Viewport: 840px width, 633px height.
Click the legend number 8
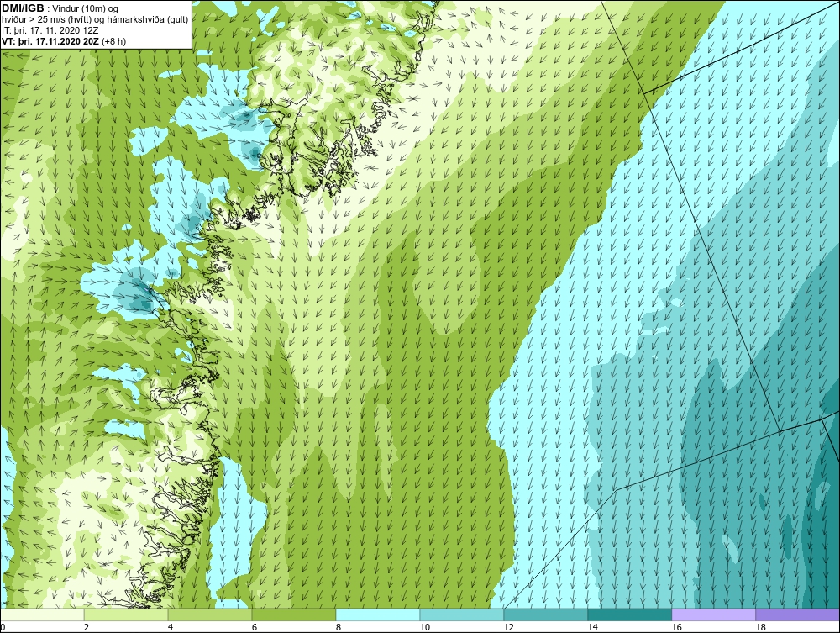pyautogui.click(x=338, y=627)
